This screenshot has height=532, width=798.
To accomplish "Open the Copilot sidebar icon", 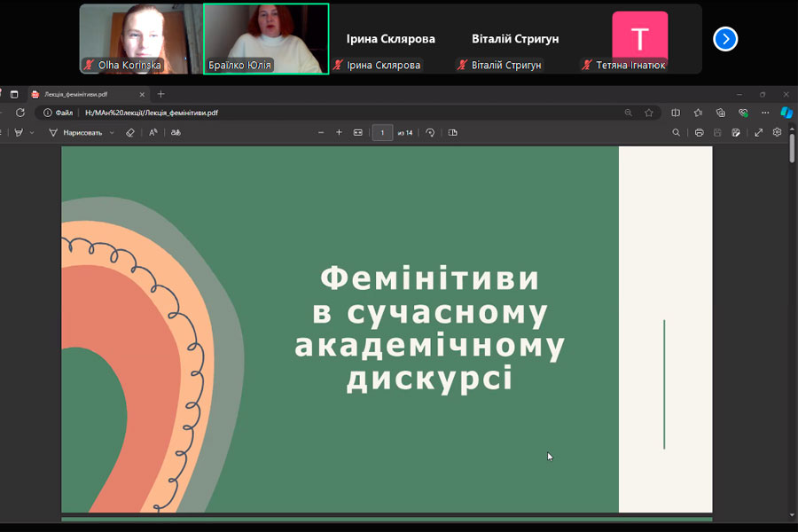I will pyautogui.click(x=786, y=113).
